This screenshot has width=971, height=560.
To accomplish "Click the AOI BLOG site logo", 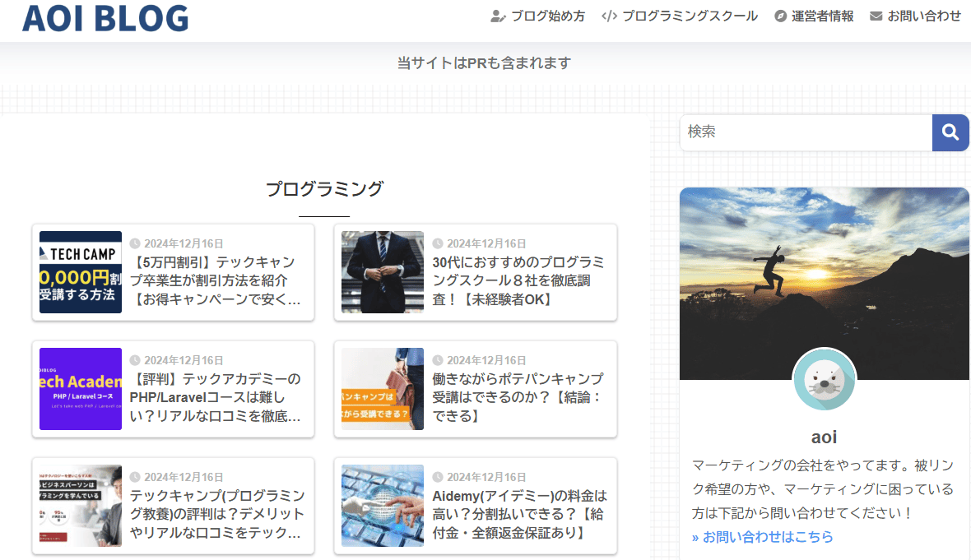I will 105,17.
